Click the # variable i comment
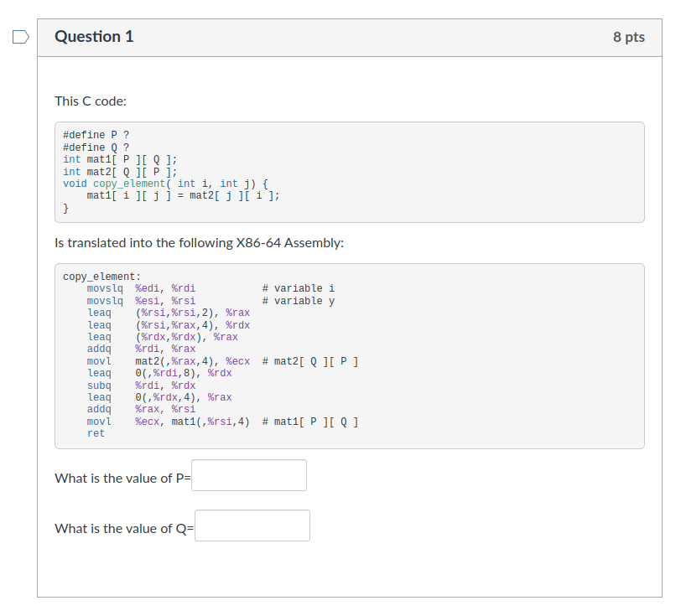The image size is (681, 616). [x=298, y=287]
